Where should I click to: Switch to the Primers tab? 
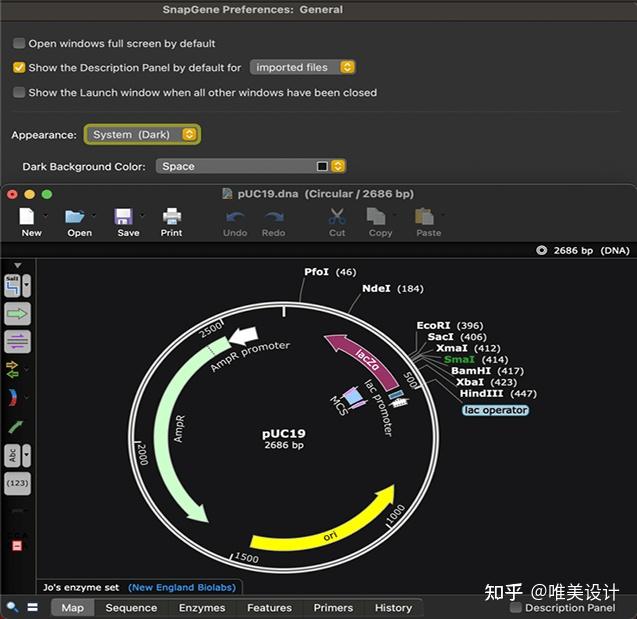click(333, 608)
